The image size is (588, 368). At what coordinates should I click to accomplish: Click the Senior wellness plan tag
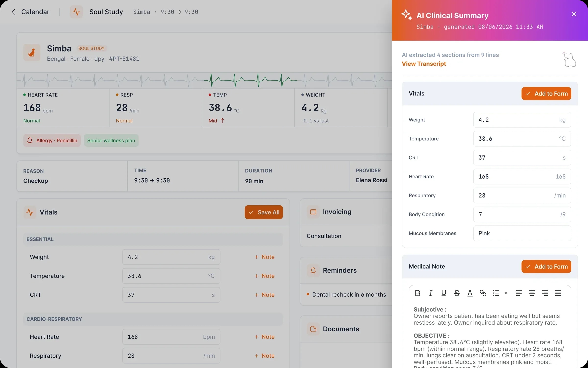click(111, 141)
